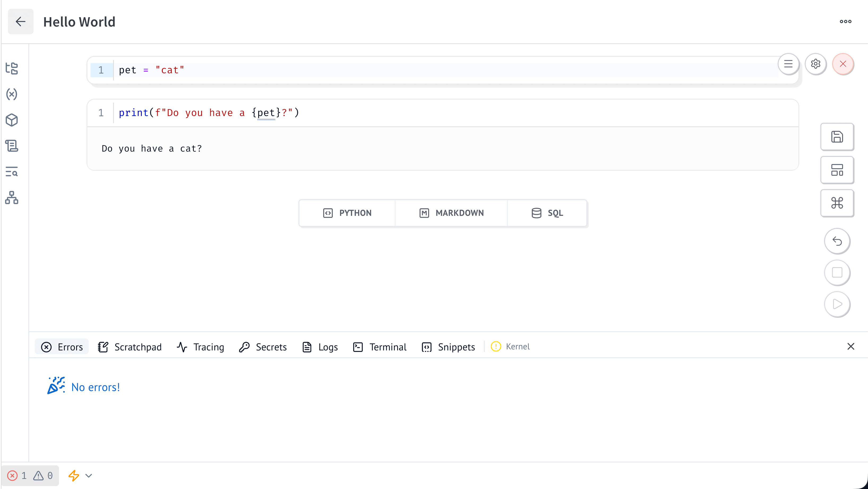Click the Hello World notebook title
Image resolution: width=868 pixels, height=489 pixels.
(x=79, y=22)
